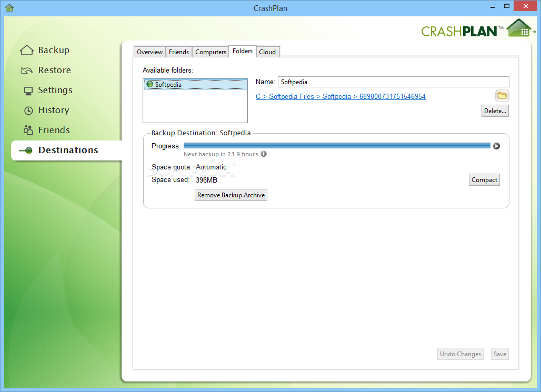The height and width of the screenshot is (392, 541).
Task: Start backup with the play button
Action: point(496,146)
